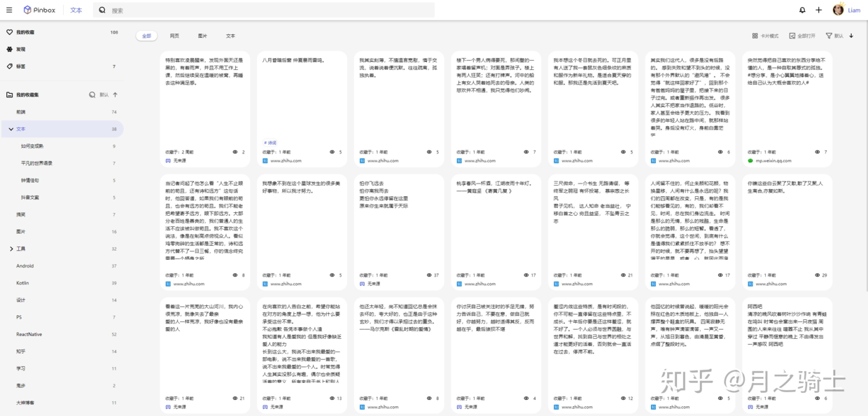The height and width of the screenshot is (416, 868).
Task: Click the plus add icon
Action: click(x=818, y=10)
